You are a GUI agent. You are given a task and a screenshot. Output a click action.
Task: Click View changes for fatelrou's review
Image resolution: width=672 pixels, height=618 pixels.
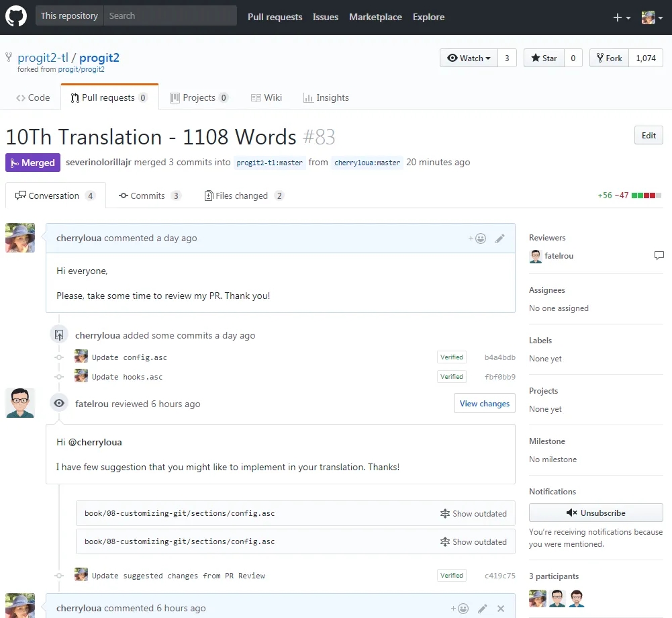pos(484,404)
